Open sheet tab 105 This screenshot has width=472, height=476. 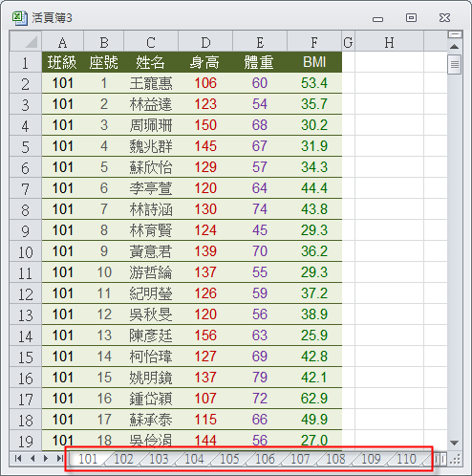[229, 459]
